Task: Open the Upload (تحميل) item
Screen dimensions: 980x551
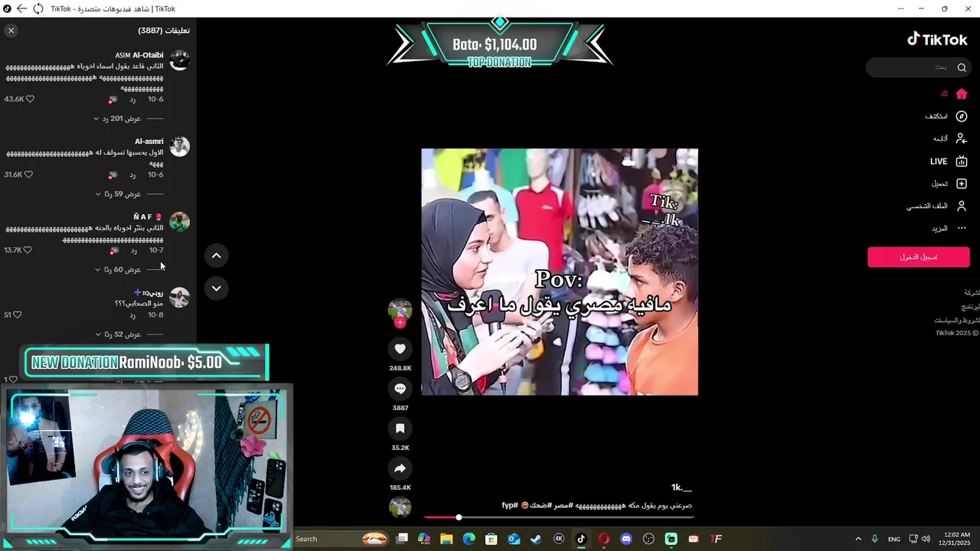Action: pyautogui.click(x=949, y=184)
